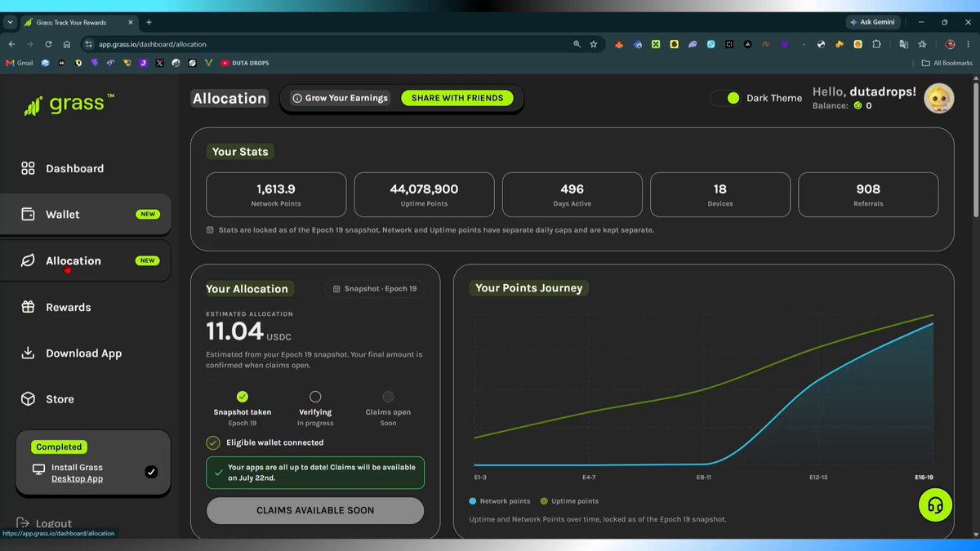The width and height of the screenshot is (980, 551).
Task: Open the All Bookmarks folder
Action: pos(947,63)
